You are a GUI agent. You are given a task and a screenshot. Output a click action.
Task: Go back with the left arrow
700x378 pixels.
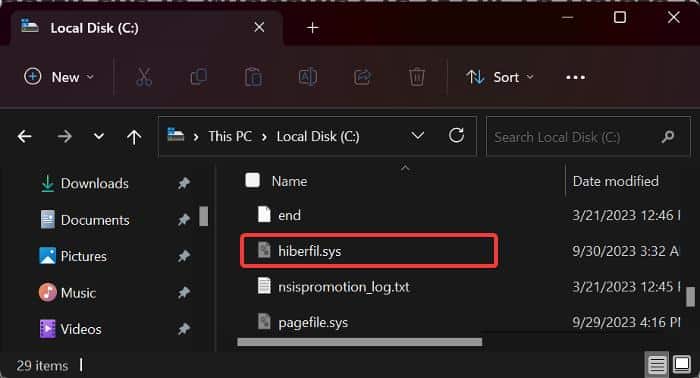[x=25, y=137]
